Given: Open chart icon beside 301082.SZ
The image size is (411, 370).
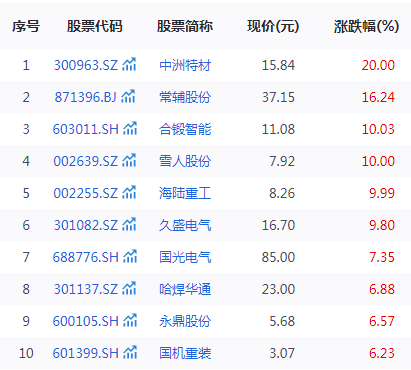Looking at the screenshot, I should pos(129,225).
